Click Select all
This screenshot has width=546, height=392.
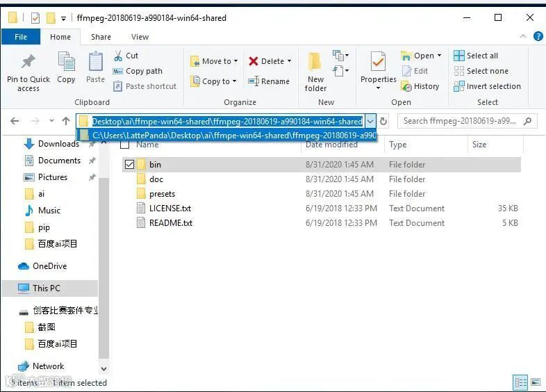point(476,56)
